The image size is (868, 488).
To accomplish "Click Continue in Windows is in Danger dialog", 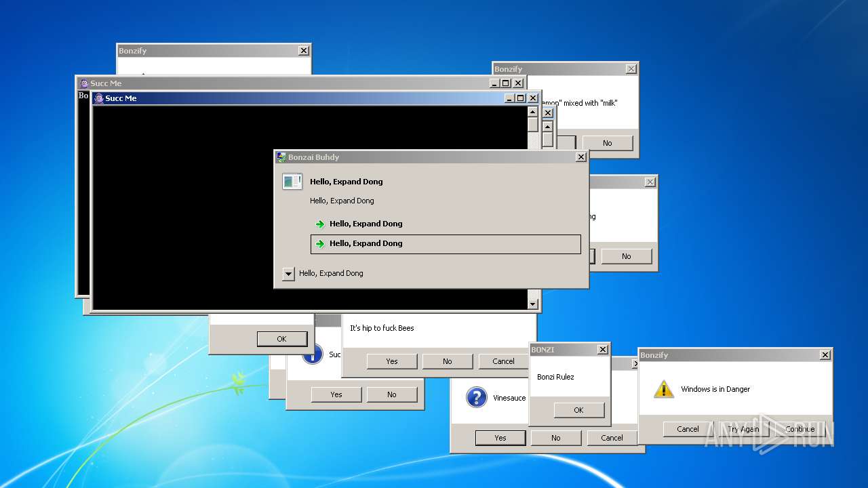I will pyautogui.click(x=800, y=429).
